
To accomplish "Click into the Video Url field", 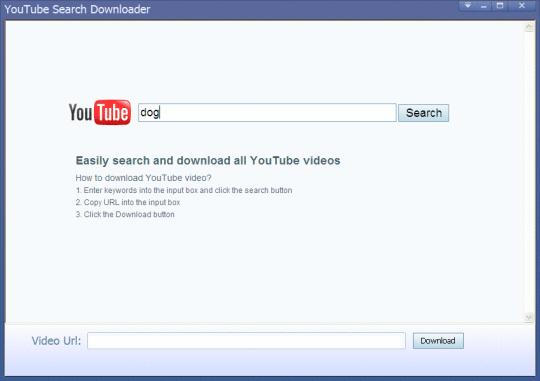I will (246, 341).
